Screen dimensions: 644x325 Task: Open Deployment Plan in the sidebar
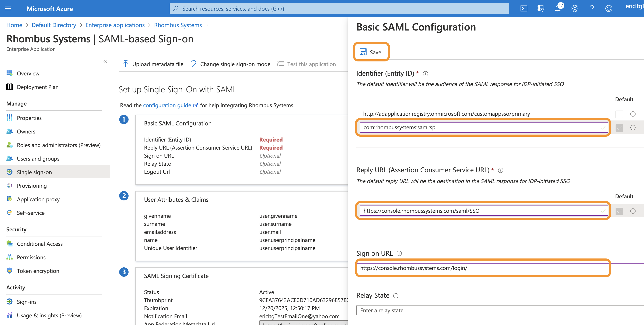tap(38, 87)
